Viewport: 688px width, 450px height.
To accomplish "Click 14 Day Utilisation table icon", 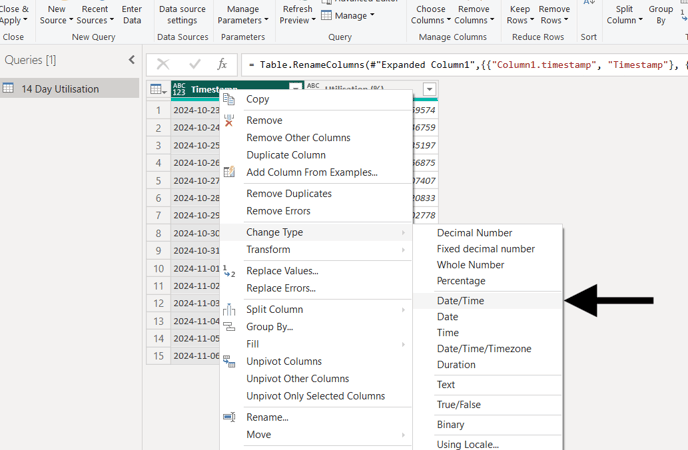I will pyautogui.click(x=8, y=88).
